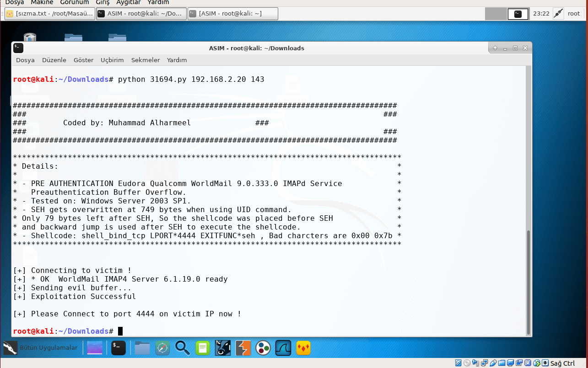Open the green notes editor dock icon
The image size is (588, 368).
(203, 348)
